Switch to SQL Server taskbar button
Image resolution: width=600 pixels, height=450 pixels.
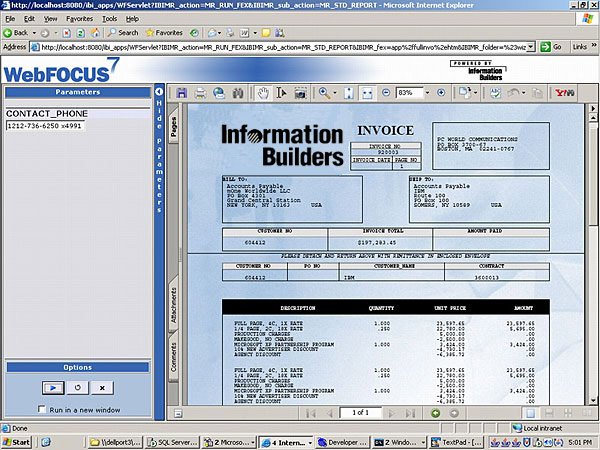tap(173, 442)
